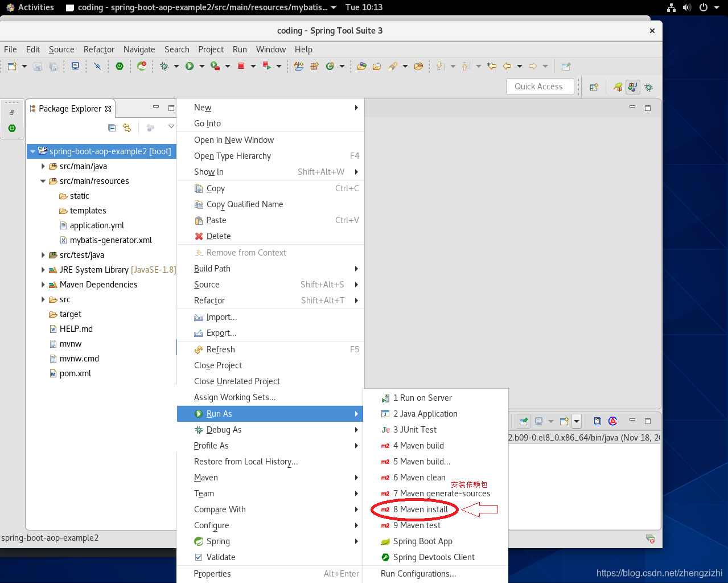The image size is (728, 584).
Task: Click Run Configurations... entry
Action: pyautogui.click(x=435, y=574)
